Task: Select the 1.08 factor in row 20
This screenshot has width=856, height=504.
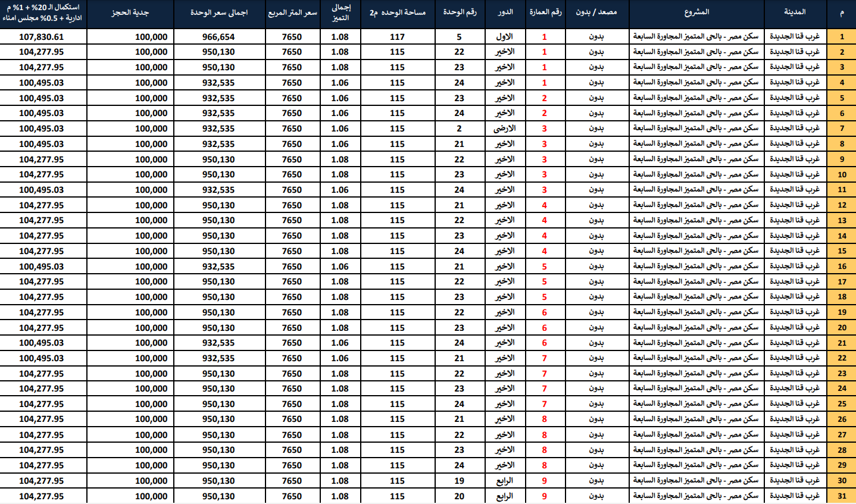Action: coord(340,328)
